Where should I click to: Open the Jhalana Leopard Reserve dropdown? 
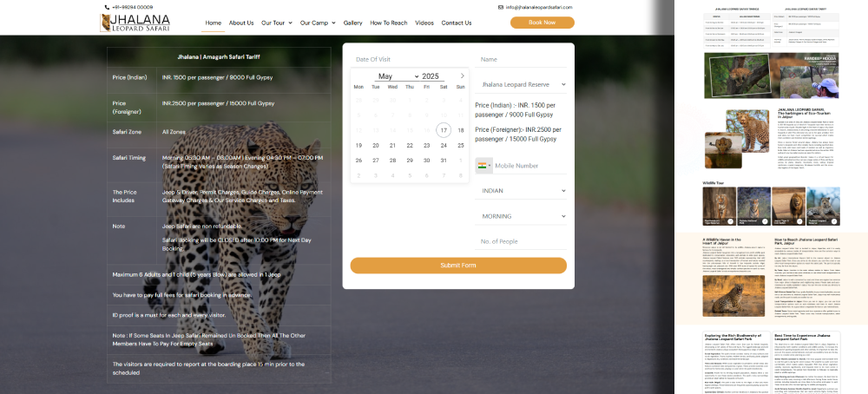coord(521,85)
